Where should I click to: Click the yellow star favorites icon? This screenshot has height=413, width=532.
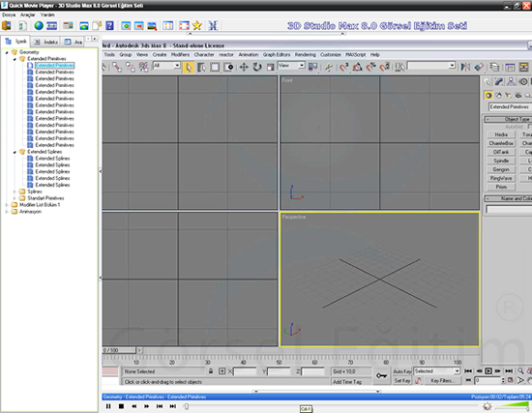click(x=197, y=25)
